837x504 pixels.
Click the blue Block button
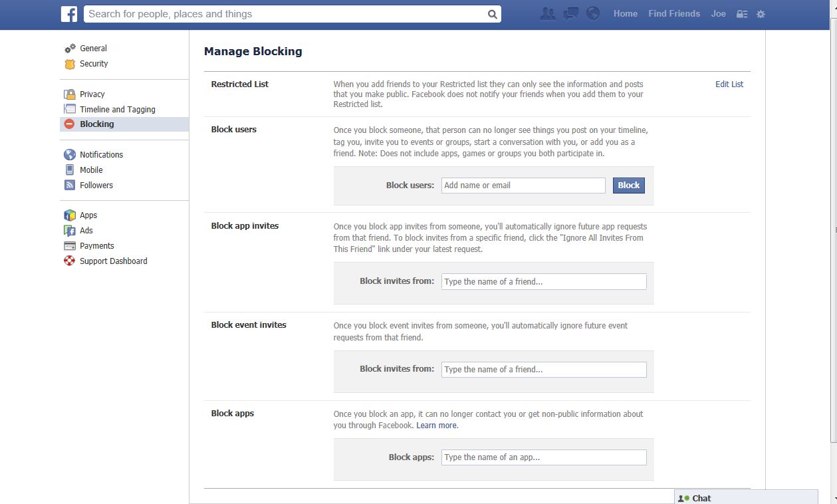click(628, 186)
